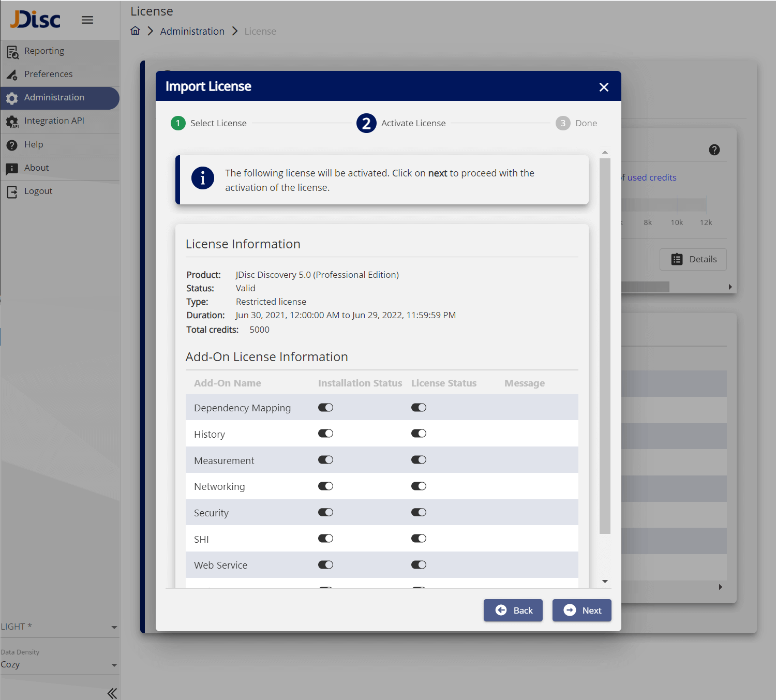Collapse sidebar with double chevron icon
Viewport: 776px width, 700px height.
[x=112, y=693]
